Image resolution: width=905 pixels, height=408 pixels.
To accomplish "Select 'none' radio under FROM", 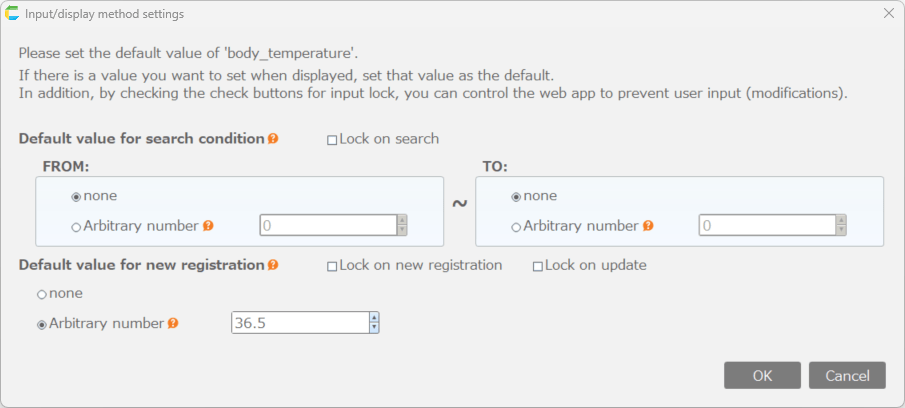I will pyautogui.click(x=76, y=197).
